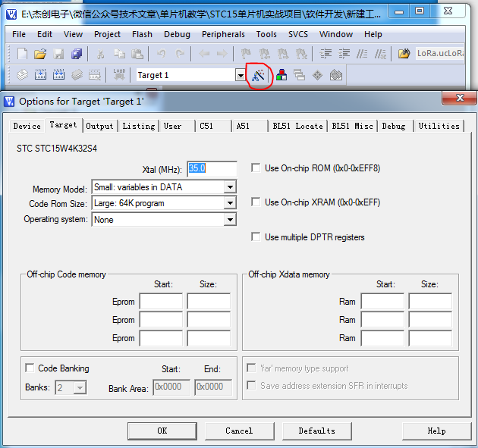Switch to the Debug tab

pyautogui.click(x=394, y=126)
